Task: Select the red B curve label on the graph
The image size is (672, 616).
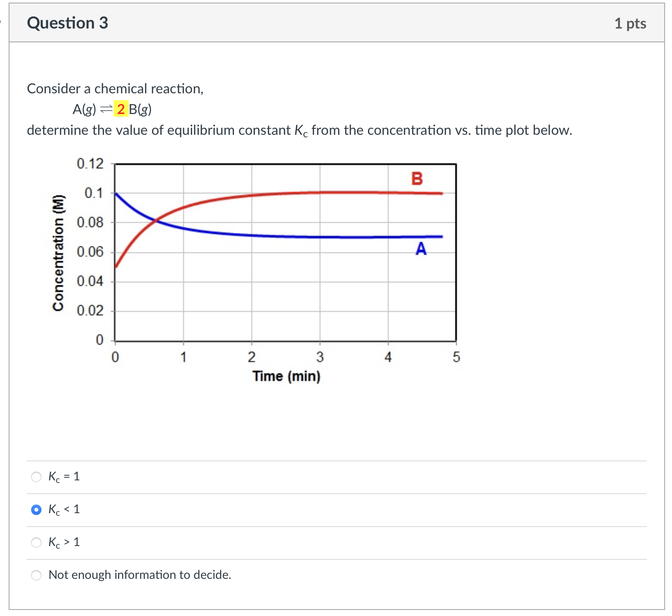Action: coord(417,177)
